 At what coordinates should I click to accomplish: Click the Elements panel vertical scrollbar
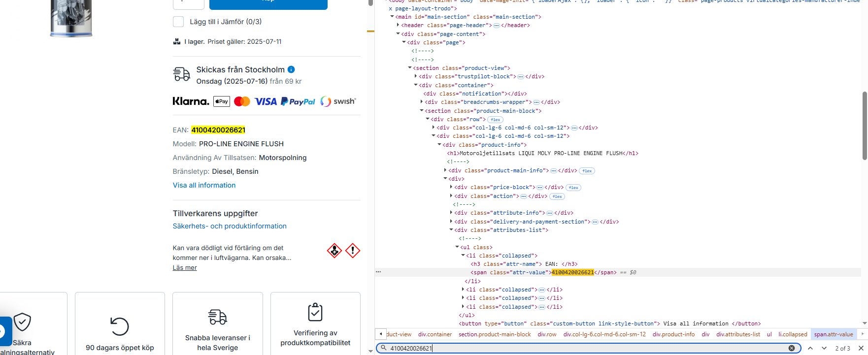pyautogui.click(x=865, y=126)
